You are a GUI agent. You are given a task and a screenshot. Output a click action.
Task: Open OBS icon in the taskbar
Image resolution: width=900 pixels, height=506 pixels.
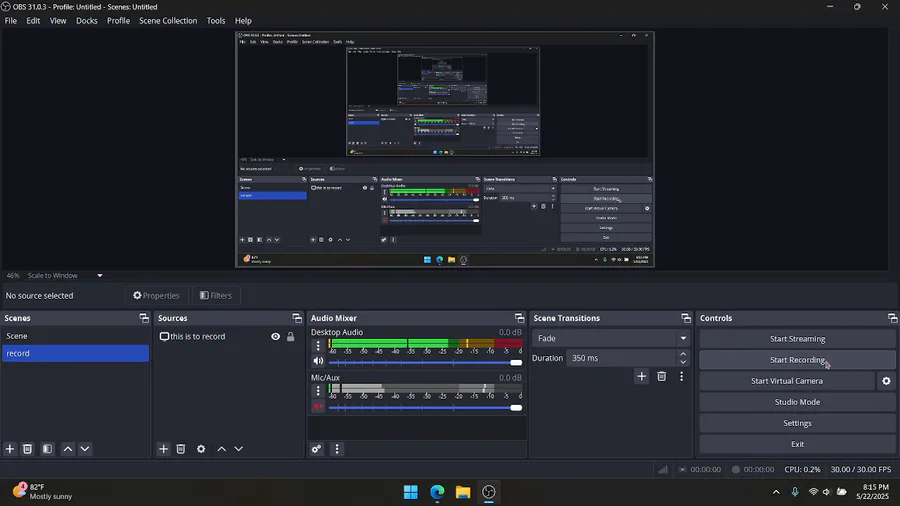489,492
